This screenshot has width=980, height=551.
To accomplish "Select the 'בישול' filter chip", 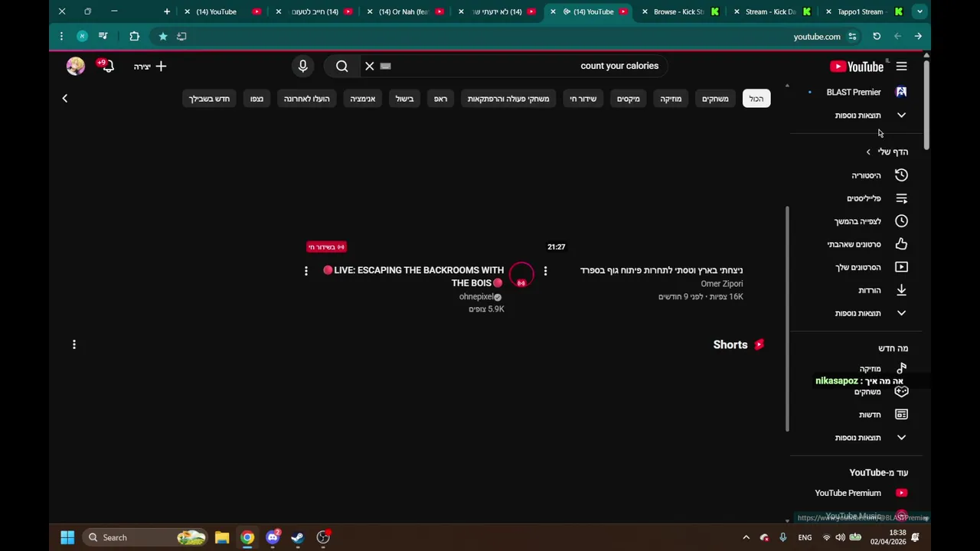I will point(404,99).
